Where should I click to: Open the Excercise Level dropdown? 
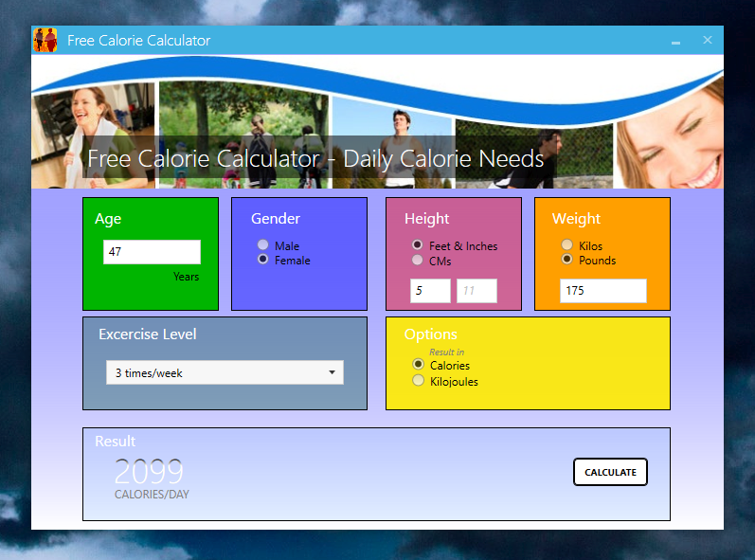[225, 372]
